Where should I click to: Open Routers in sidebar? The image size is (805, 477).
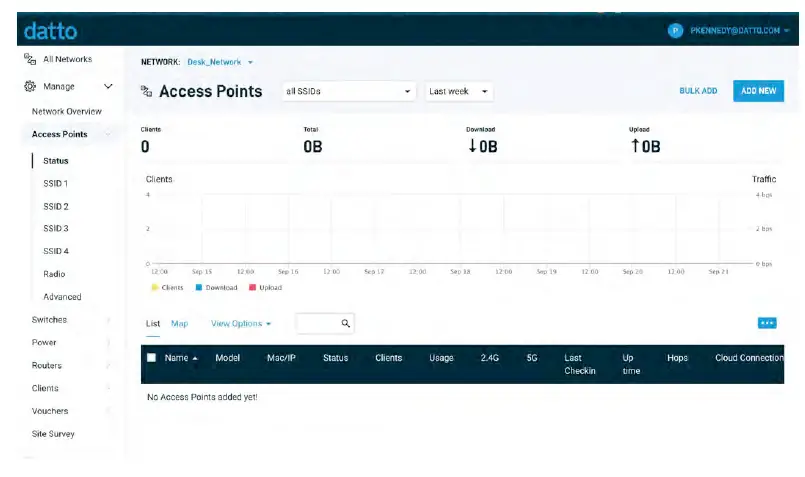(47, 366)
